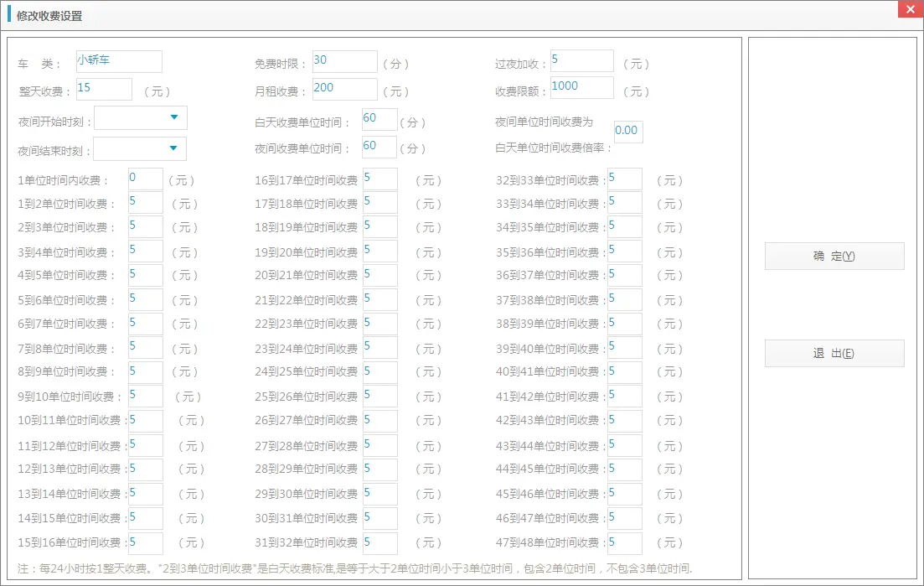
Task: Focus the 整天收费 input field
Action: pyautogui.click(x=104, y=89)
